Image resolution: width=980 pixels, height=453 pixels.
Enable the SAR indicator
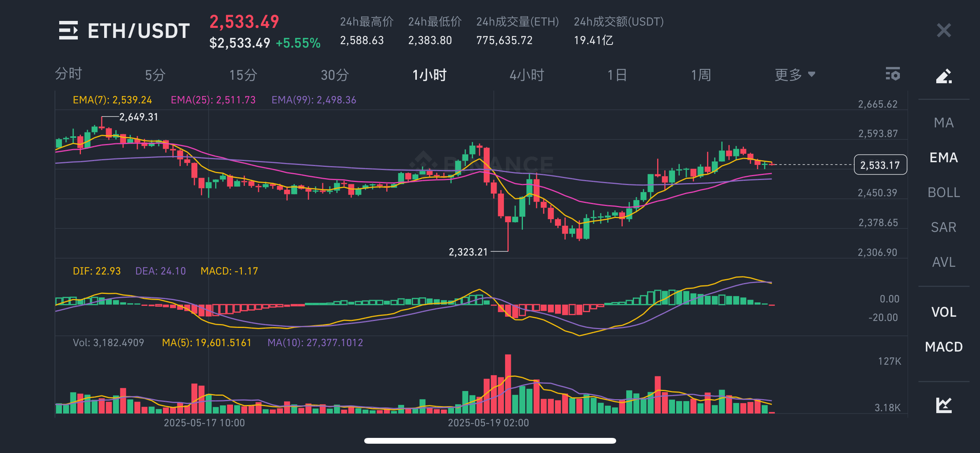point(944,227)
